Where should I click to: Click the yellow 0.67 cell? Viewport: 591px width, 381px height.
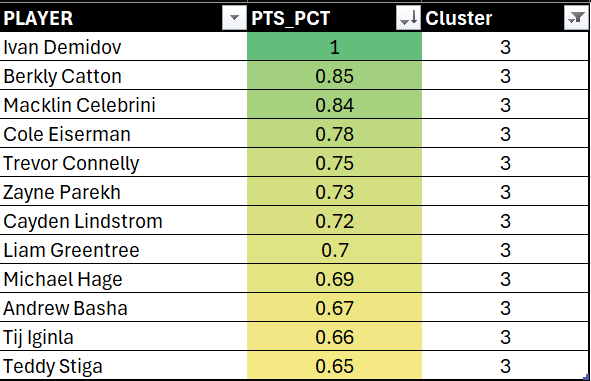coord(334,308)
